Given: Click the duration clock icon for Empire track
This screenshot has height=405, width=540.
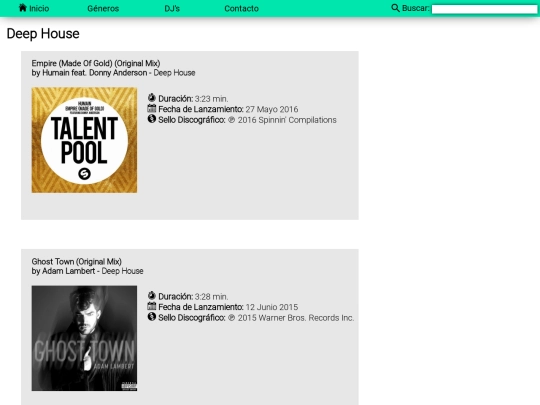Looking at the screenshot, I should tap(152, 98).
